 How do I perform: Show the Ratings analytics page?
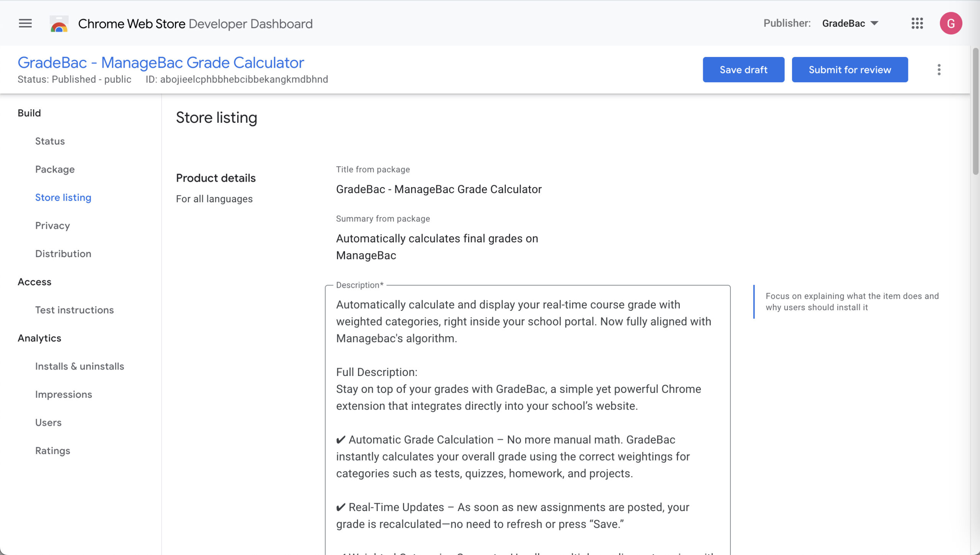[52, 451]
